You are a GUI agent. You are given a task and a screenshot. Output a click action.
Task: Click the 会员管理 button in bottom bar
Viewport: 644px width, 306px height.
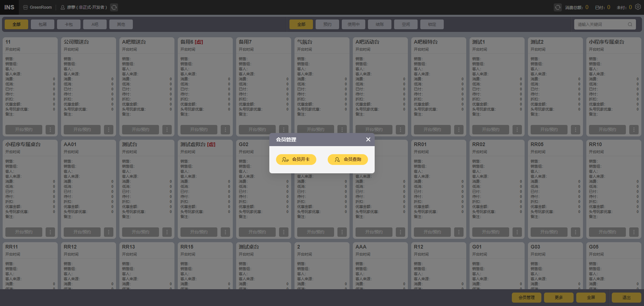[x=527, y=298]
